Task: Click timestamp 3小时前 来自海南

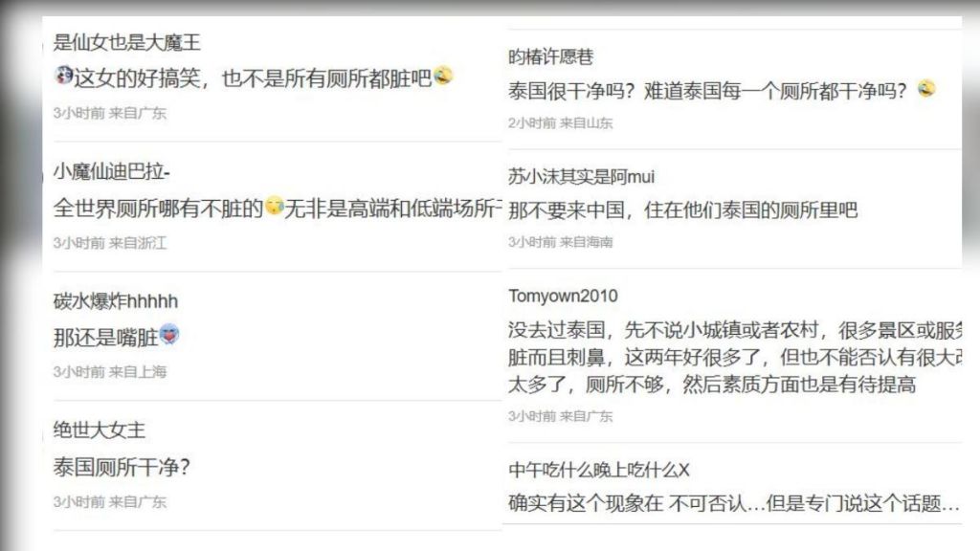Action: click(x=561, y=242)
